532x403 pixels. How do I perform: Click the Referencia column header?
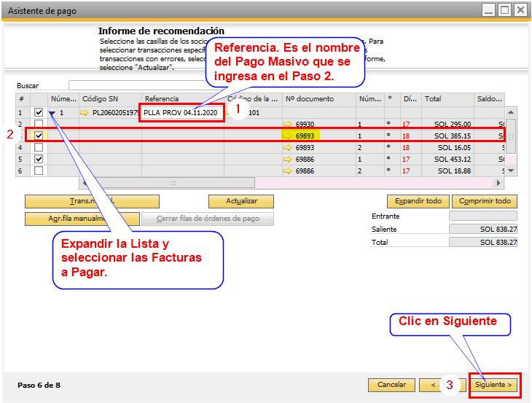182,98
